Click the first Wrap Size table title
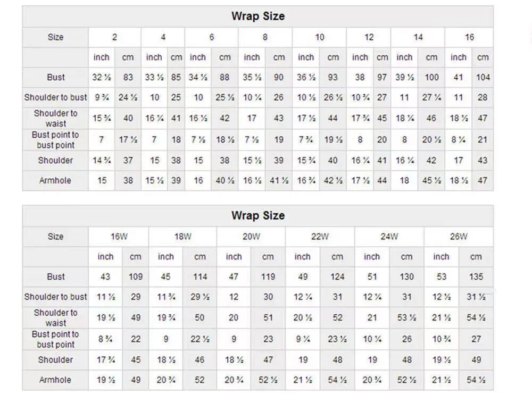The height and width of the screenshot is (394, 532). click(x=258, y=16)
